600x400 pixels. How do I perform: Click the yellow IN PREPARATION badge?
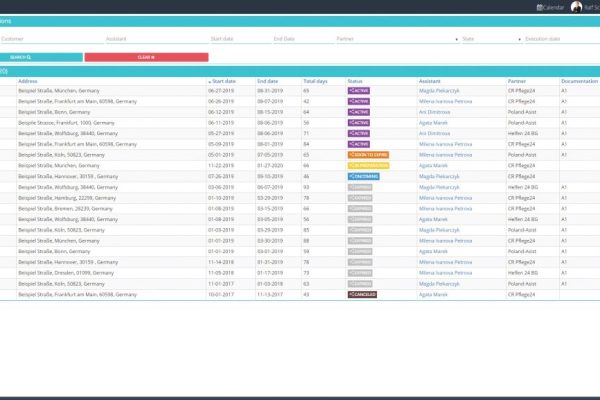coord(368,166)
